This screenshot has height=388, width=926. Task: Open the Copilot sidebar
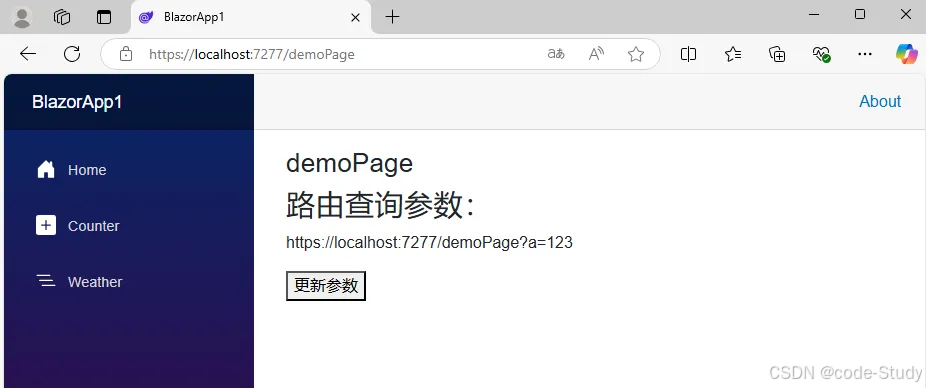(x=907, y=54)
